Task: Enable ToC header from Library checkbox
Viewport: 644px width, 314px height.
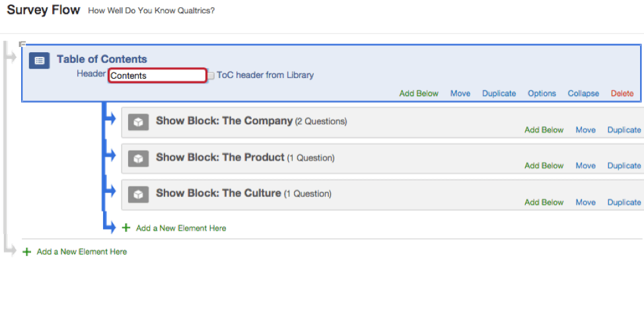Action: (211, 75)
